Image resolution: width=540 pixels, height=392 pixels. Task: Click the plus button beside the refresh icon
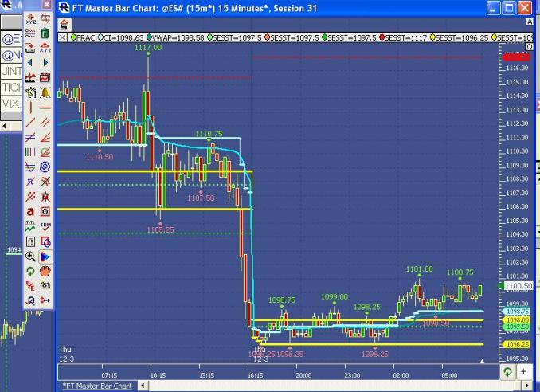point(524,372)
